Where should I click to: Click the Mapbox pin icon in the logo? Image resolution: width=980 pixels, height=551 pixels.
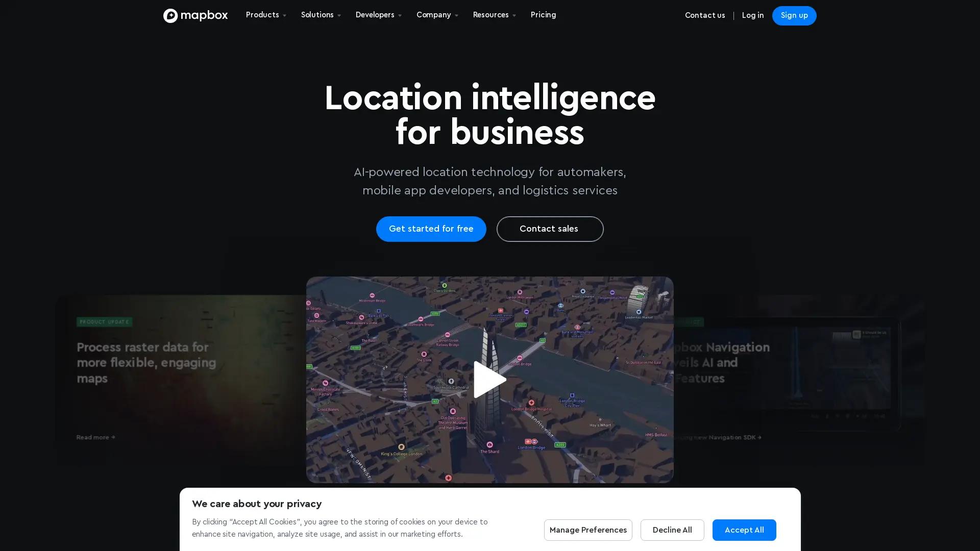point(170,15)
